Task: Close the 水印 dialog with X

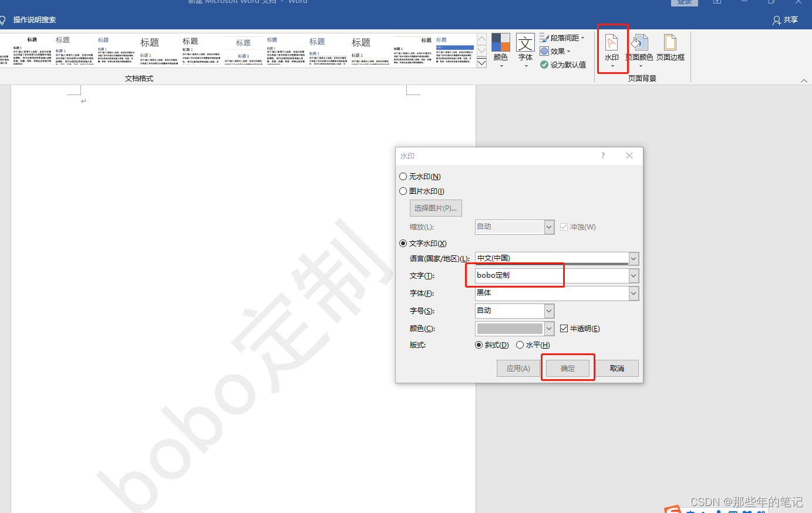Action: pyautogui.click(x=629, y=156)
